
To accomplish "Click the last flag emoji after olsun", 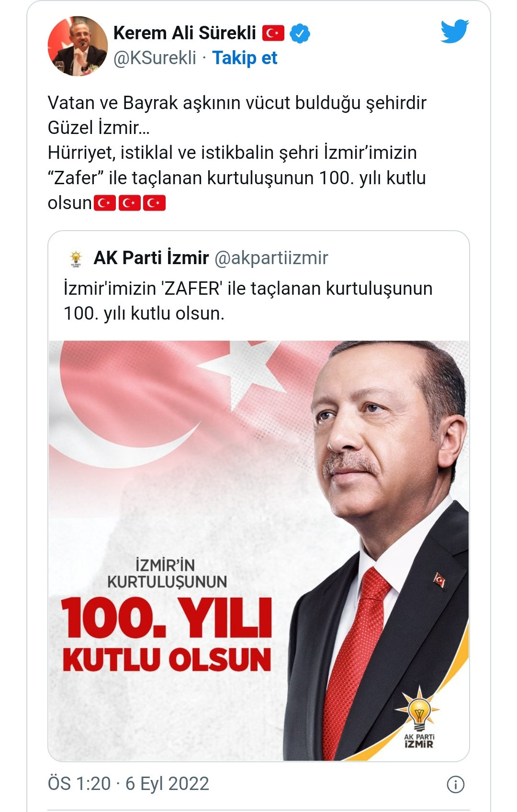I will [154, 203].
